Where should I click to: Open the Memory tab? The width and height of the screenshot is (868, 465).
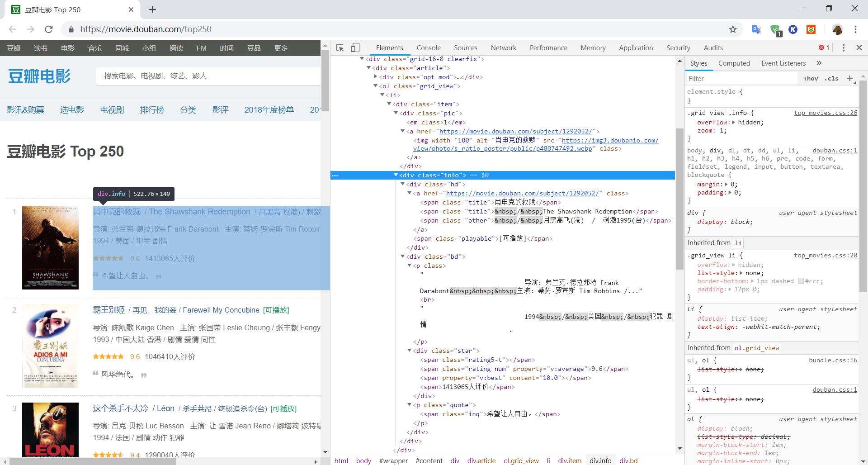click(593, 48)
